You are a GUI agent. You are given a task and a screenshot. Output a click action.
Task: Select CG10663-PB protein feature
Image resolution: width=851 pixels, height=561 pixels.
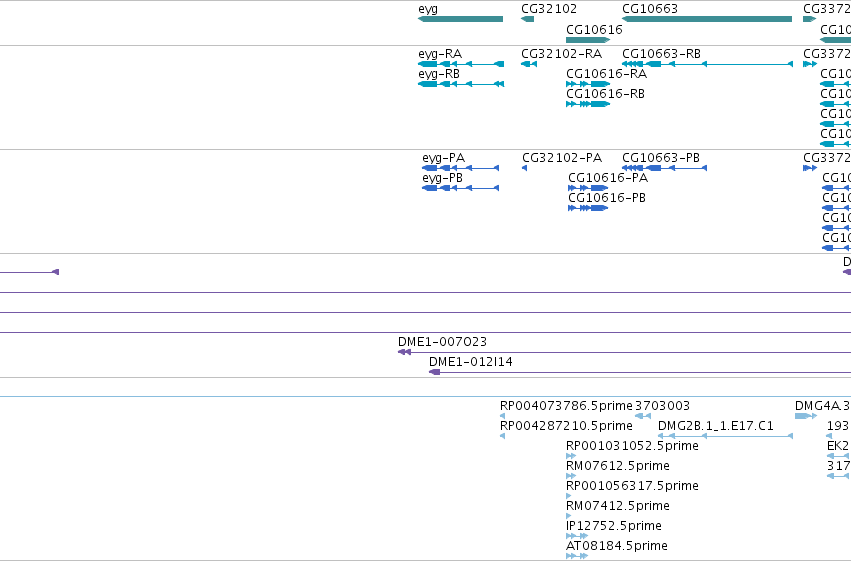point(664,168)
